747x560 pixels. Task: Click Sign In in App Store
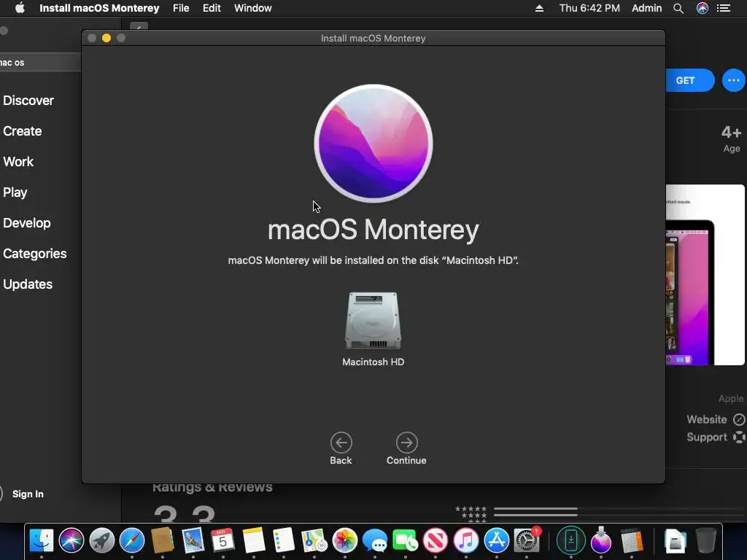point(28,494)
